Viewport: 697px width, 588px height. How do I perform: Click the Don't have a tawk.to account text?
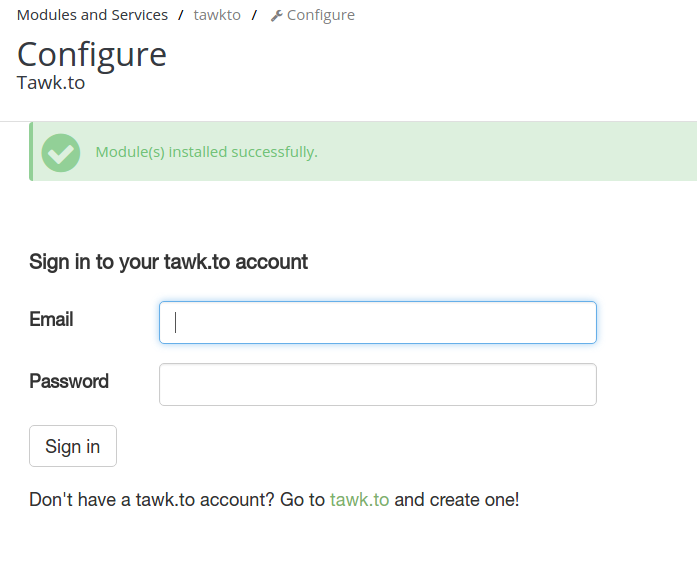[x=152, y=500]
